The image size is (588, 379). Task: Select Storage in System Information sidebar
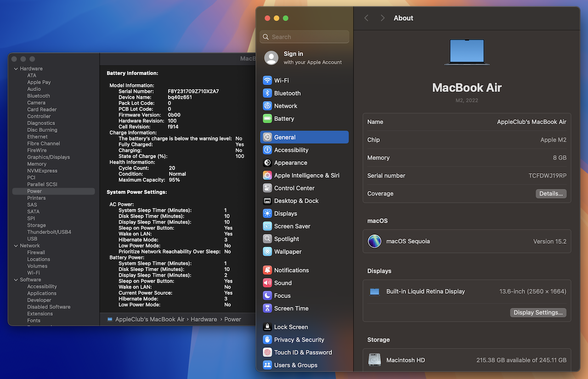tap(36, 225)
